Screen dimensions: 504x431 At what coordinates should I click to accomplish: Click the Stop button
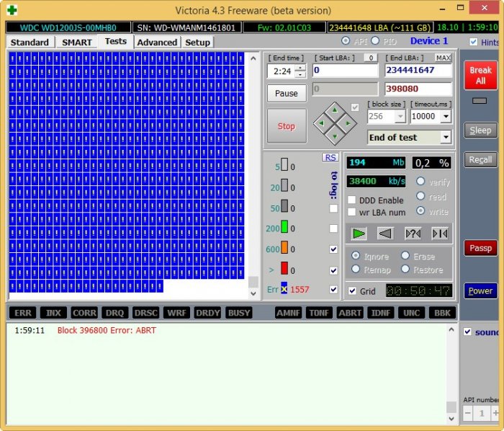coord(287,126)
